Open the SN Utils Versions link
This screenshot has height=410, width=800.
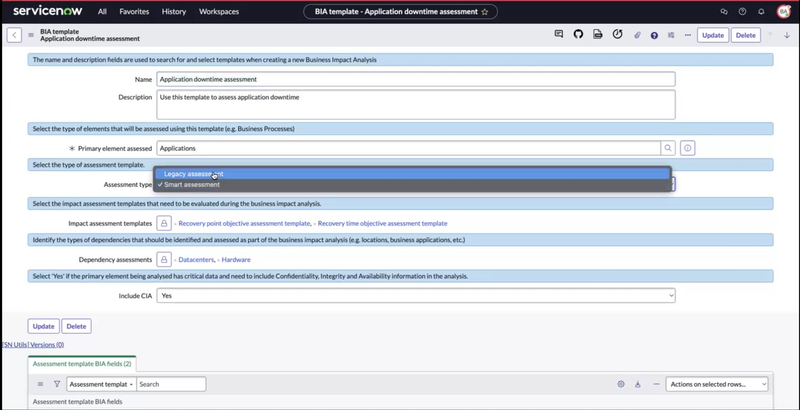33,345
